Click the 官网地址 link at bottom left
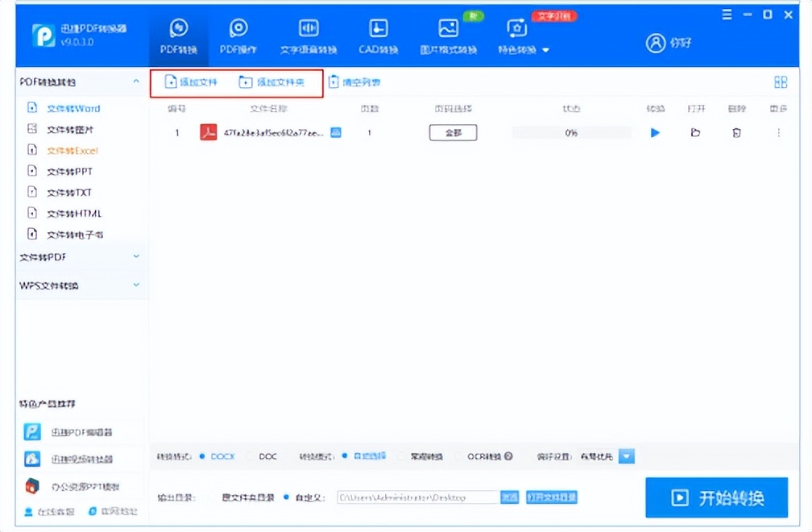The height and width of the screenshot is (532, 812). pyautogui.click(x=113, y=511)
